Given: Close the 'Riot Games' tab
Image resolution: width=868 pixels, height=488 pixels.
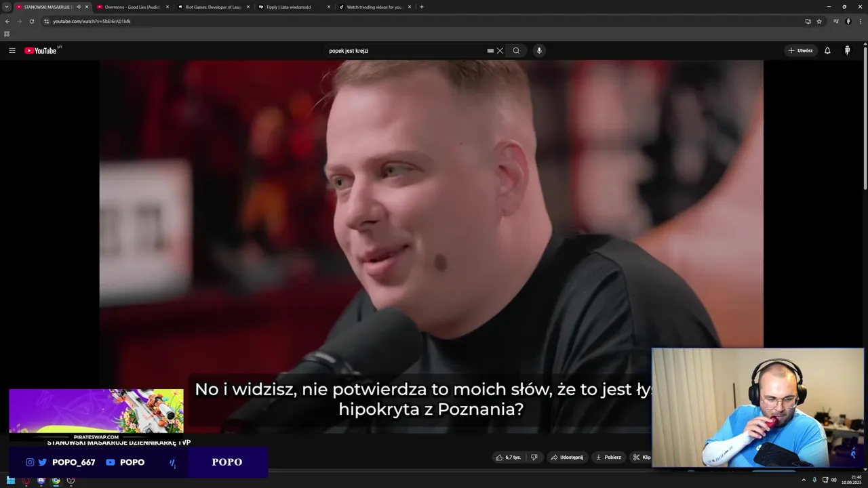Looking at the screenshot, I should tap(248, 7).
